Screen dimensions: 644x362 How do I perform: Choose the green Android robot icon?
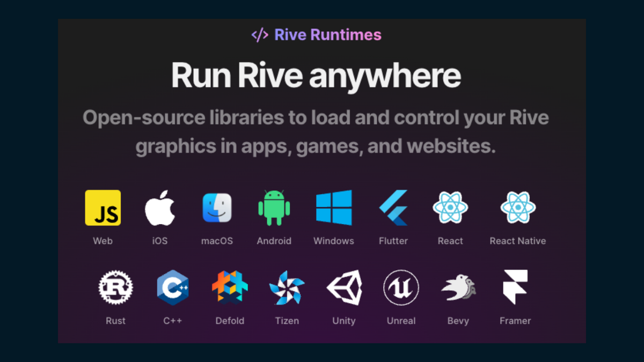(274, 208)
